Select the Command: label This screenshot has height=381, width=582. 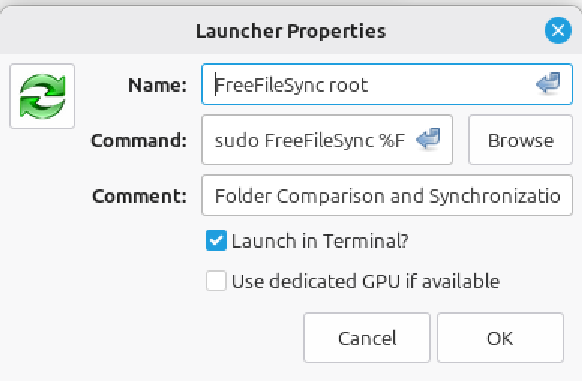pos(139,140)
